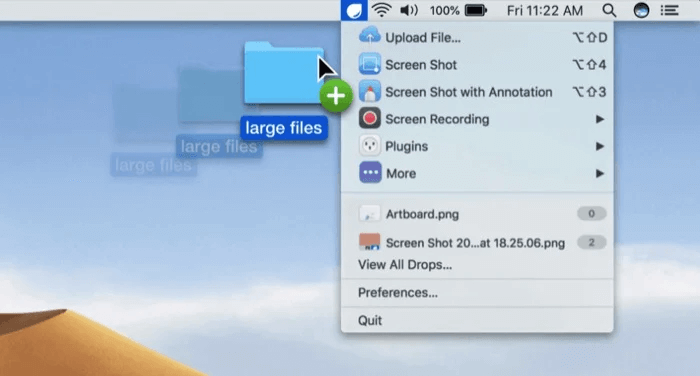The image size is (700, 376).
Task: Expand Screen Recording submenu arrow
Action: click(600, 119)
